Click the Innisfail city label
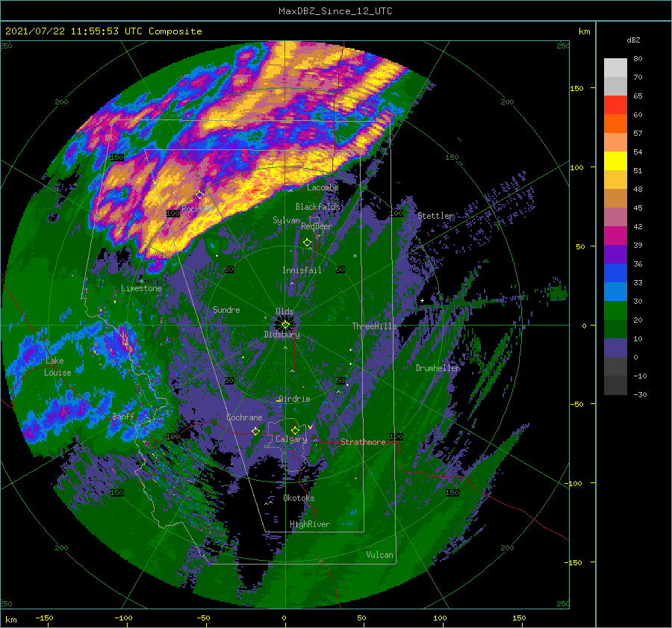Image resolution: width=672 pixels, height=628 pixels. (302, 270)
